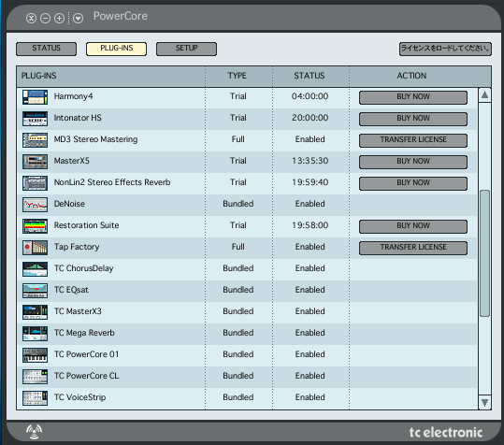Screen dimensions: 504x445
Task: Click the TC EQsat plug-in icon
Action: 35,291
